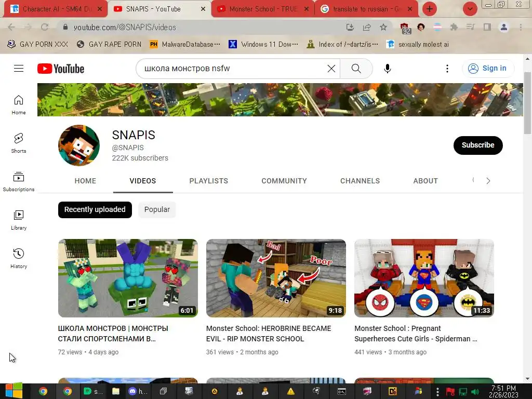Open a new tab with plus button

pyautogui.click(x=430, y=9)
